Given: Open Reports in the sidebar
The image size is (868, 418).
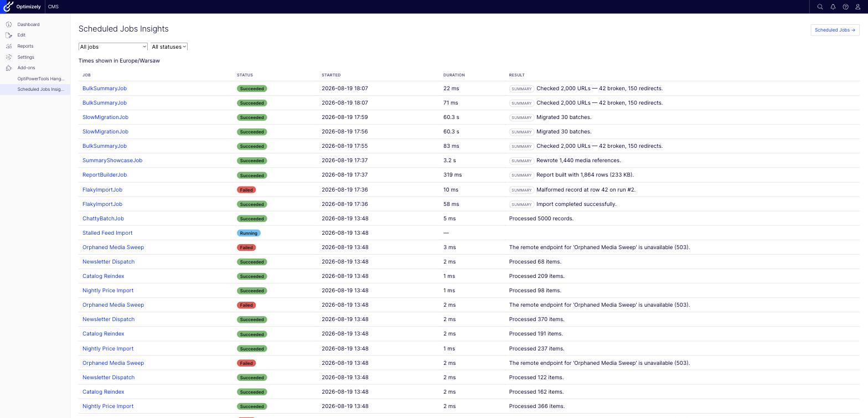Looking at the screenshot, I should pyautogui.click(x=25, y=46).
